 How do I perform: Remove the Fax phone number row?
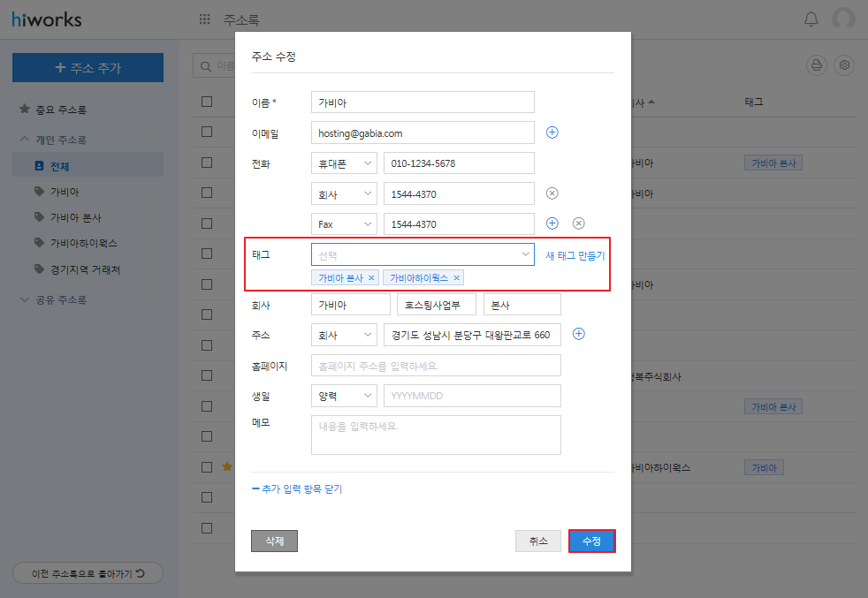[x=579, y=223]
